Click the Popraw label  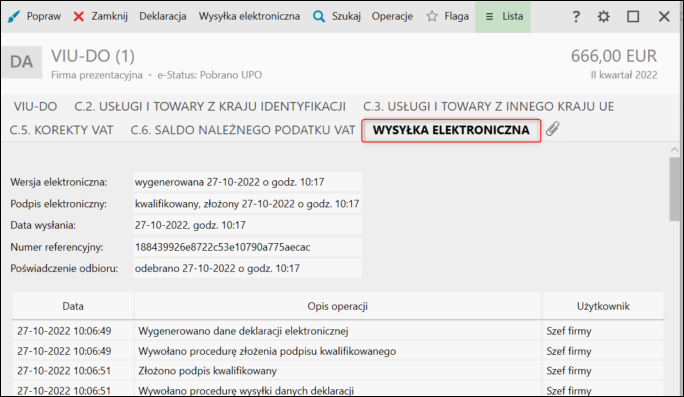tap(44, 17)
